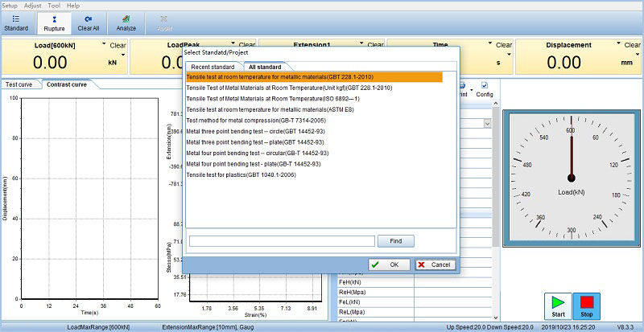The width and height of the screenshot is (644, 332).
Task: Click the Standard toolbar icon
Action: point(15,22)
